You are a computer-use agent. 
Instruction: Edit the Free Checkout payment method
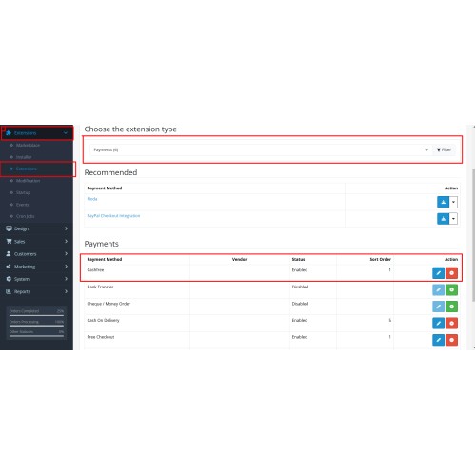(438, 340)
